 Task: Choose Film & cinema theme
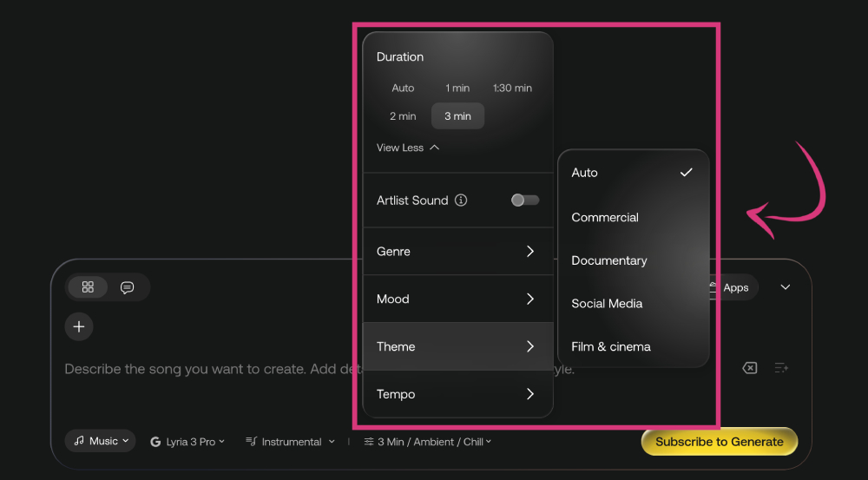[633, 347]
